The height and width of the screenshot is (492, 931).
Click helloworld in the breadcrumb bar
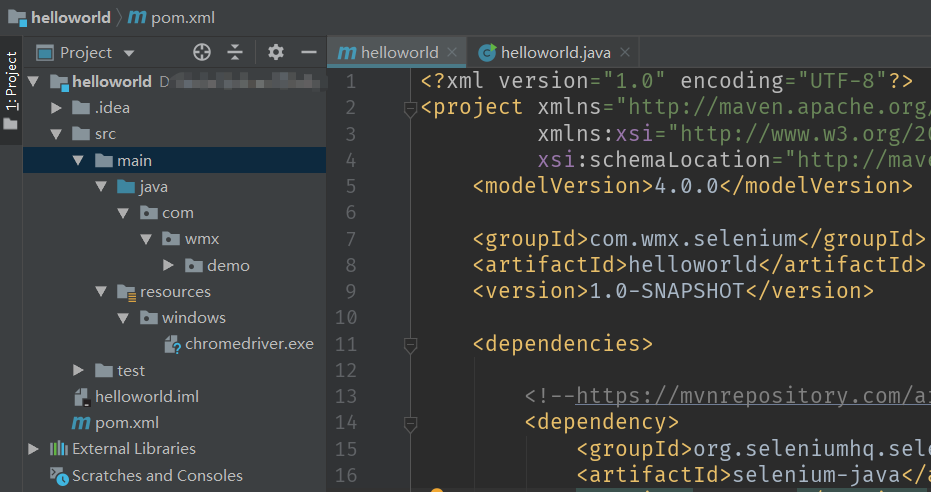[x=71, y=17]
